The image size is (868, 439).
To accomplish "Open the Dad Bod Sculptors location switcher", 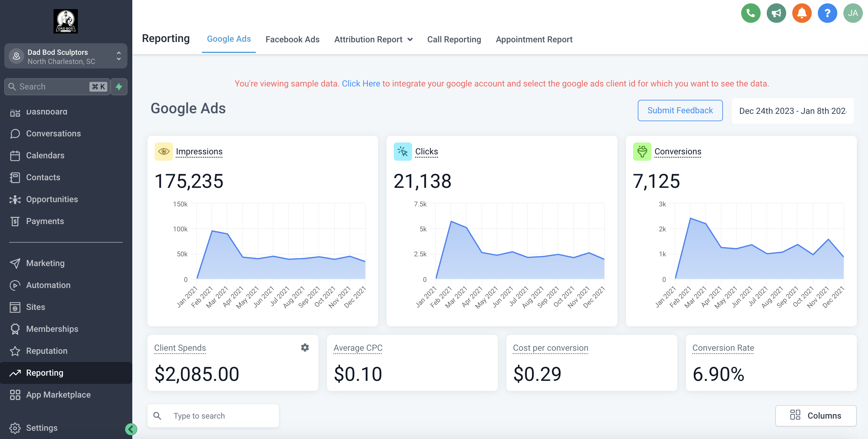I will tap(66, 56).
